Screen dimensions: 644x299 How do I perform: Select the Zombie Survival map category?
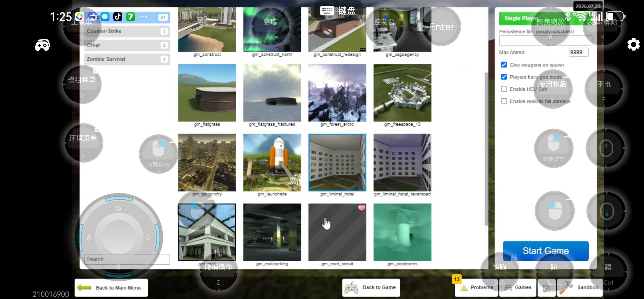click(x=127, y=59)
